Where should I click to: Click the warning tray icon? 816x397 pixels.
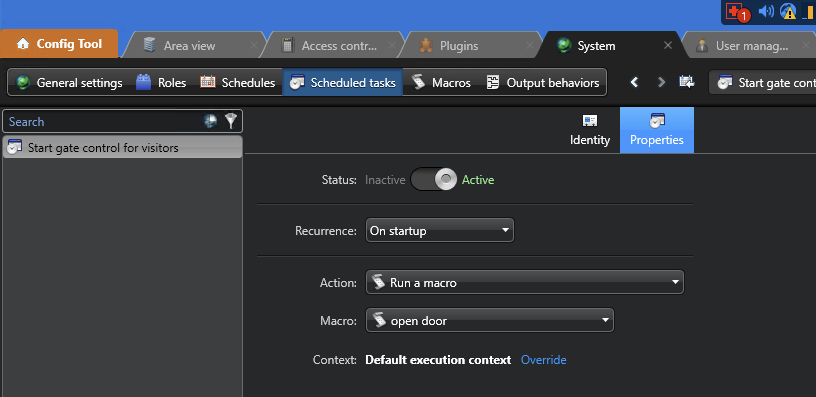point(789,11)
